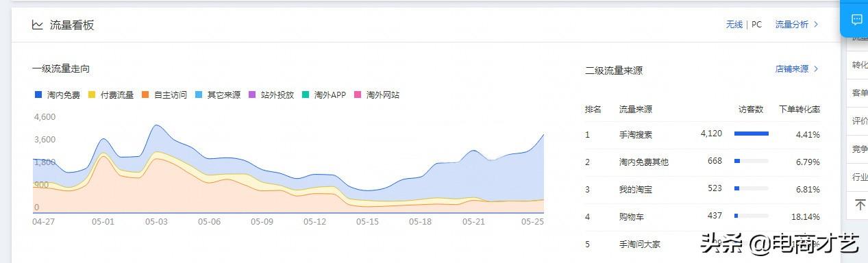Toggle 自主访问 legend series
Viewport: 868px width, 263px height.
tap(164, 95)
